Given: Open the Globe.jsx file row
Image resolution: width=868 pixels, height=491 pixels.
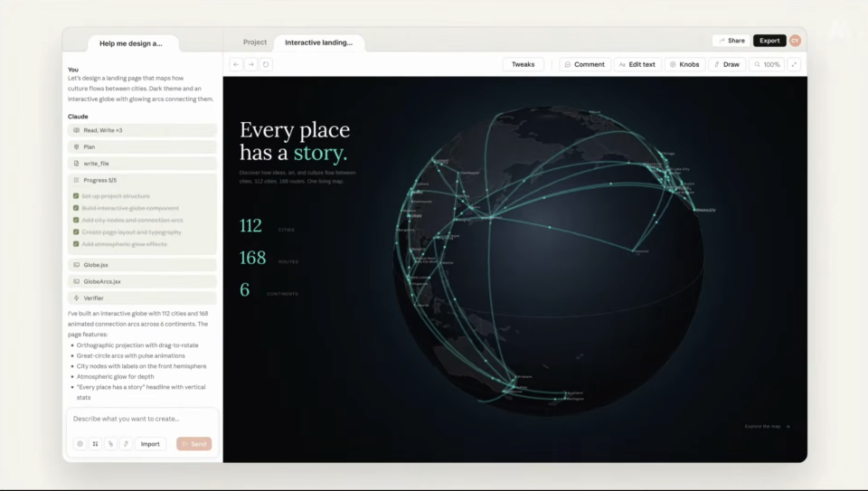Looking at the screenshot, I should tap(142, 265).
